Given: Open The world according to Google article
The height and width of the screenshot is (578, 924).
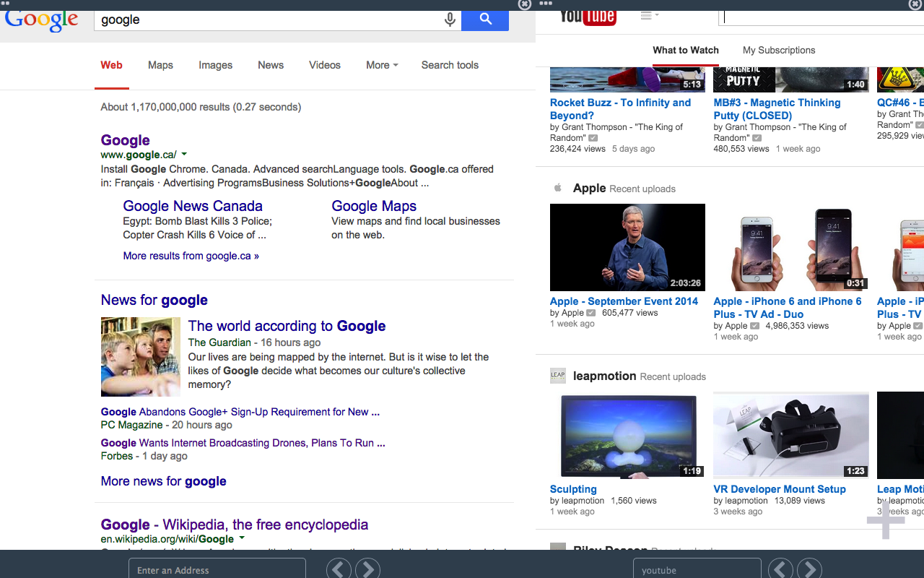Looking at the screenshot, I should coord(287,326).
